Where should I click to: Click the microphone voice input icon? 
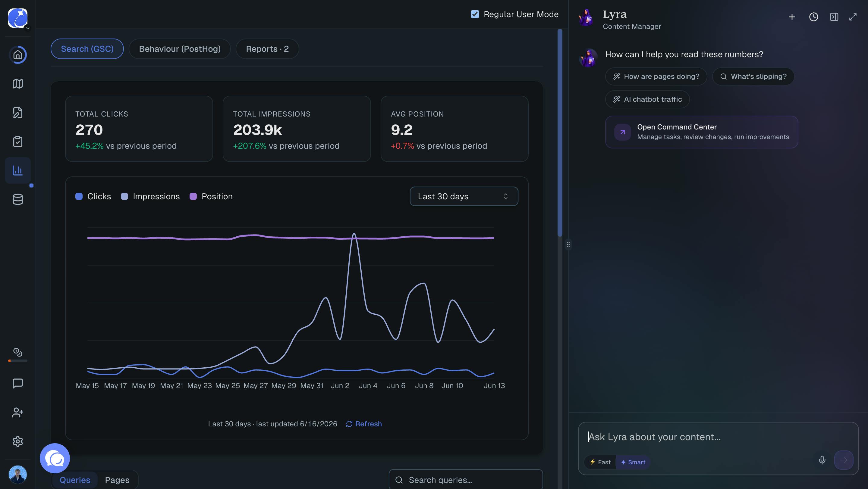pos(822,460)
